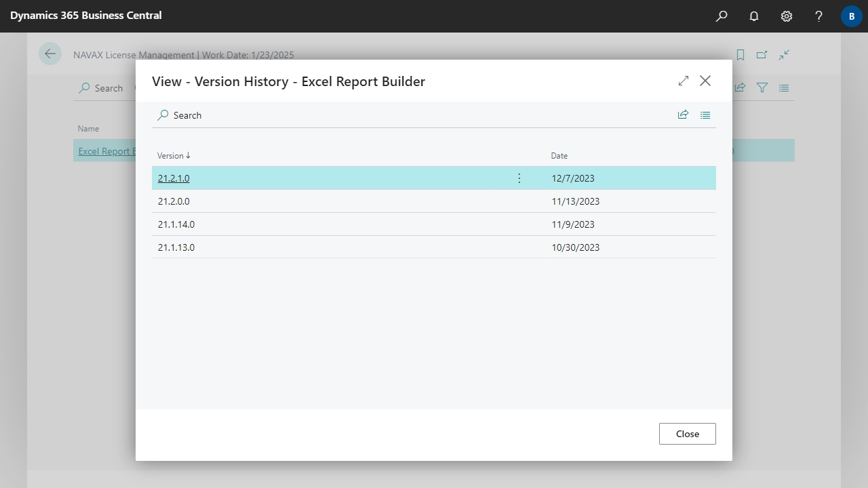Open background page in new window

(762, 55)
